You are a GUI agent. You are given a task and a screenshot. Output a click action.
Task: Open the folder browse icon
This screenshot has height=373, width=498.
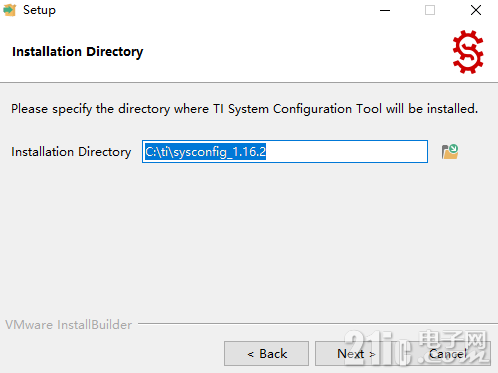(x=450, y=152)
